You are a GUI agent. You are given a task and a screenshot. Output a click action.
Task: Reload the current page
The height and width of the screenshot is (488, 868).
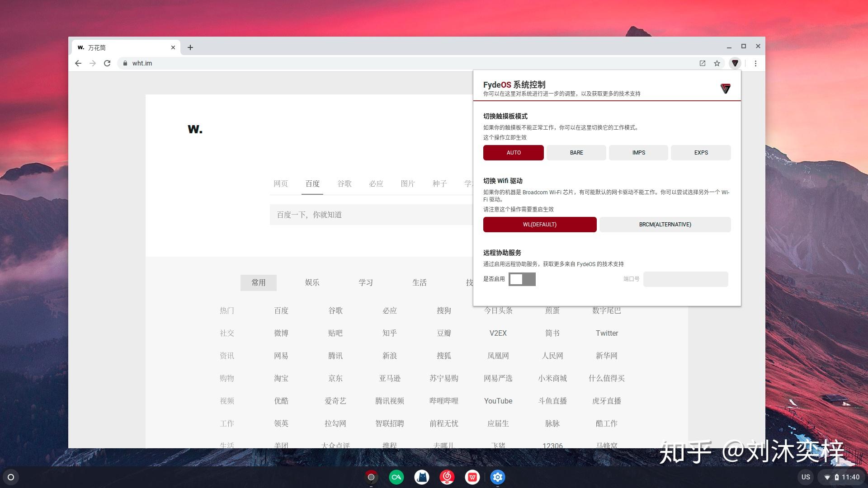pyautogui.click(x=107, y=63)
